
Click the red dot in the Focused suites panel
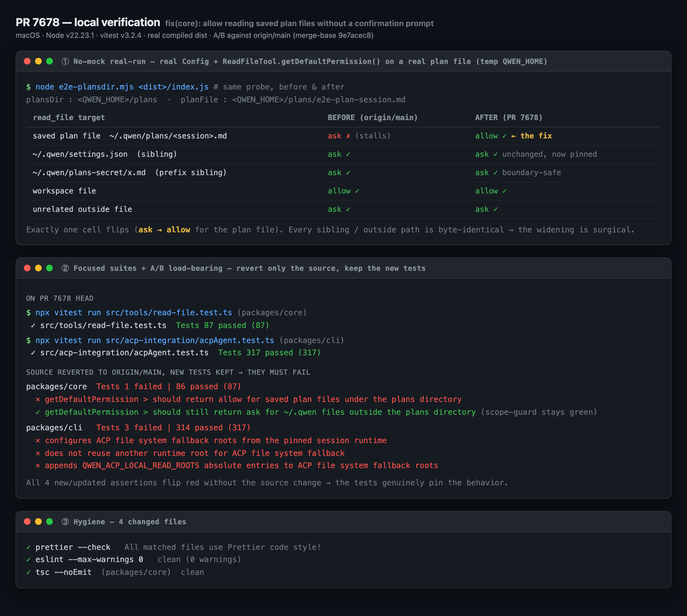coord(28,268)
